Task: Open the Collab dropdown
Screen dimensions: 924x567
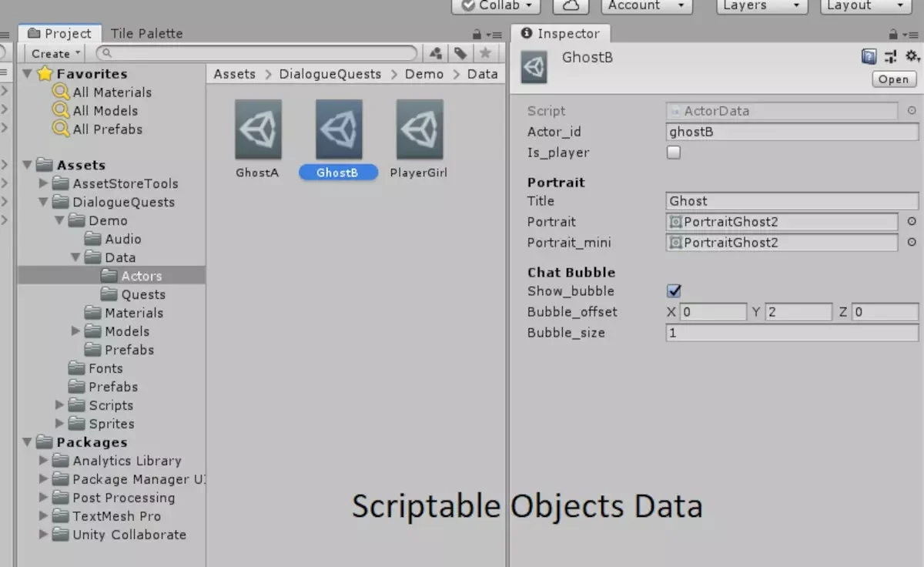Action: (x=496, y=5)
